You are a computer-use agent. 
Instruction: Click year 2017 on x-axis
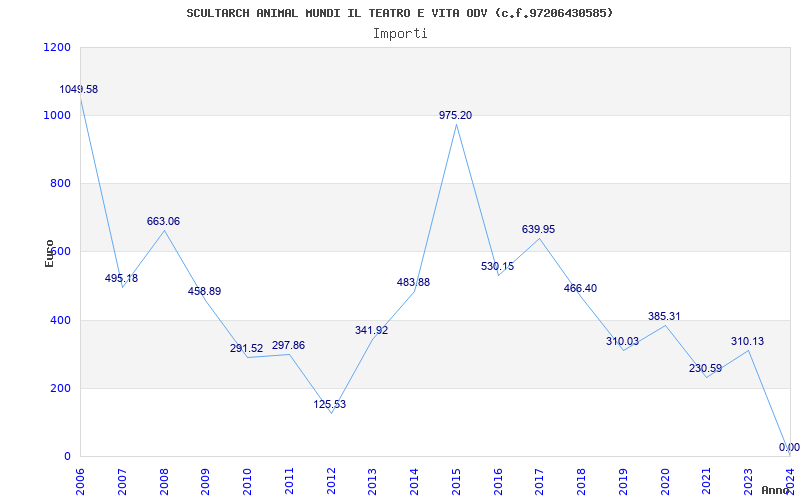[x=539, y=482]
